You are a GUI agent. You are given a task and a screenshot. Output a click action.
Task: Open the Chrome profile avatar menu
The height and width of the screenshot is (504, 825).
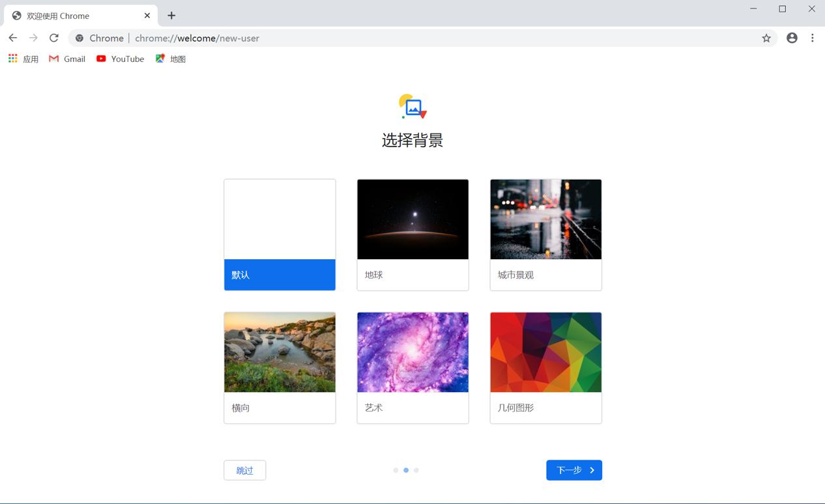792,38
